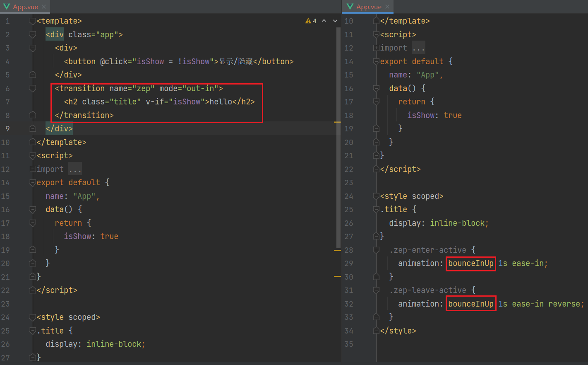Click the yellow warning stripe near line 19
Image resolution: width=588 pixels, height=365 pixels.
click(337, 251)
